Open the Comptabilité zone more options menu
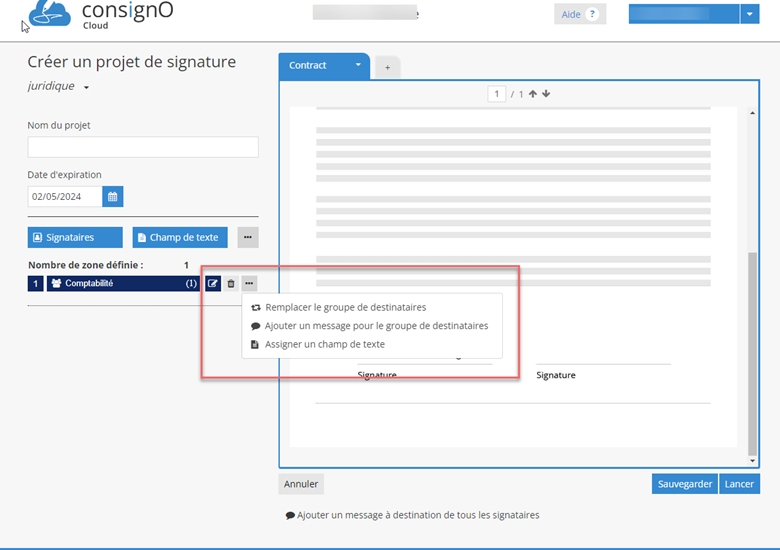This screenshot has width=780, height=550. click(x=249, y=284)
